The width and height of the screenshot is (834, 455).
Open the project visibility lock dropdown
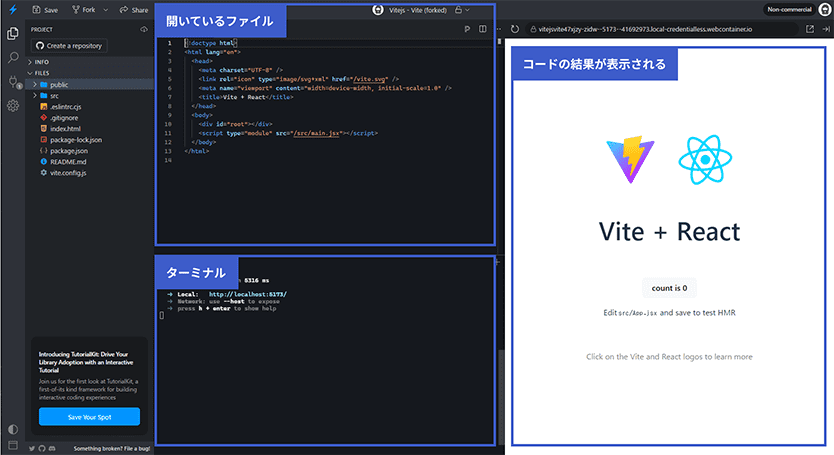(462, 10)
